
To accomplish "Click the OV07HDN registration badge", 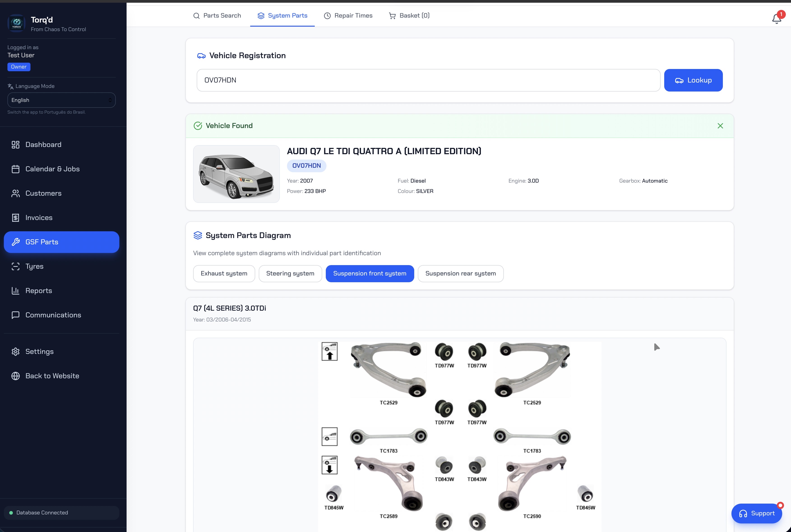I will coord(307,166).
